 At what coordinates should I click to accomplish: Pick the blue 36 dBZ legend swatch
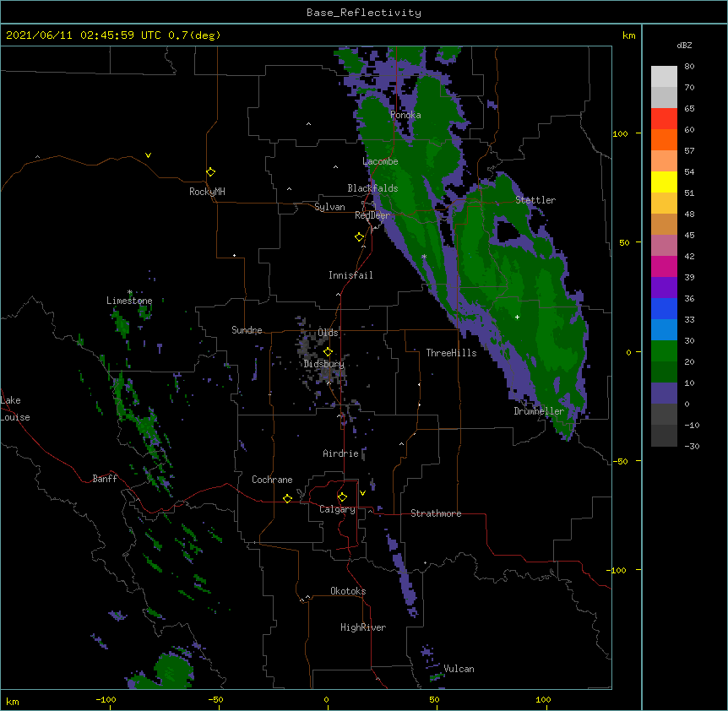pos(664,308)
